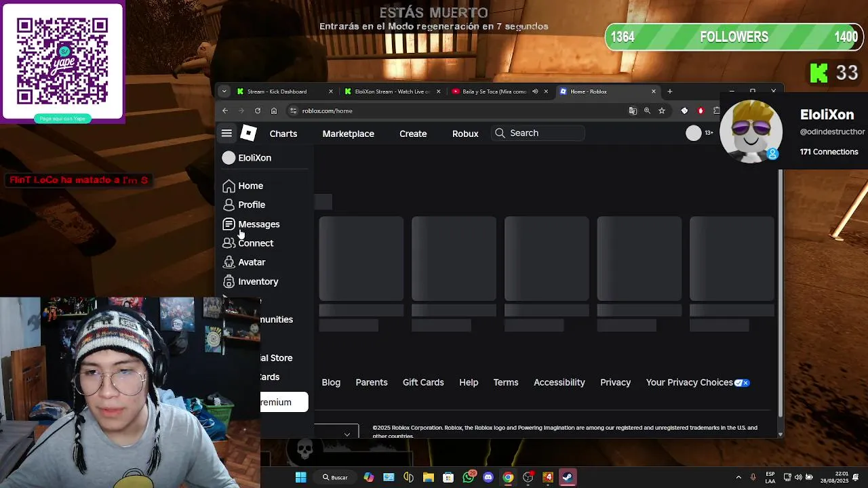The height and width of the screenshot is (488, 868).
Task: Open the language dropdown in footer
Action: [336, 432]
